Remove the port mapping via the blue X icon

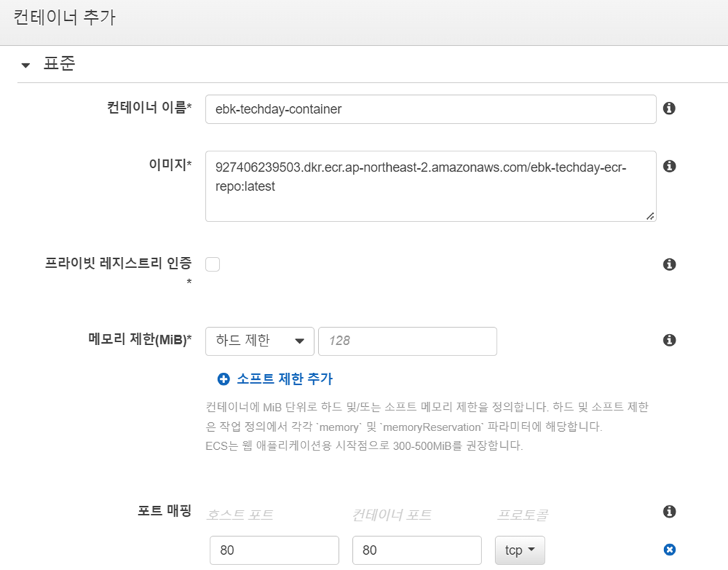tap(669, 550)
